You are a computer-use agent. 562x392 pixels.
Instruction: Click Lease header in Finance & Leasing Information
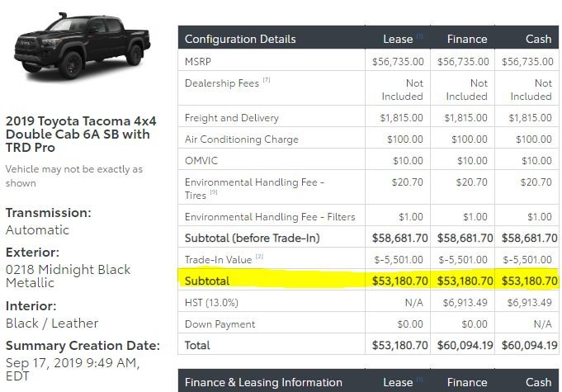coord(398,382)
